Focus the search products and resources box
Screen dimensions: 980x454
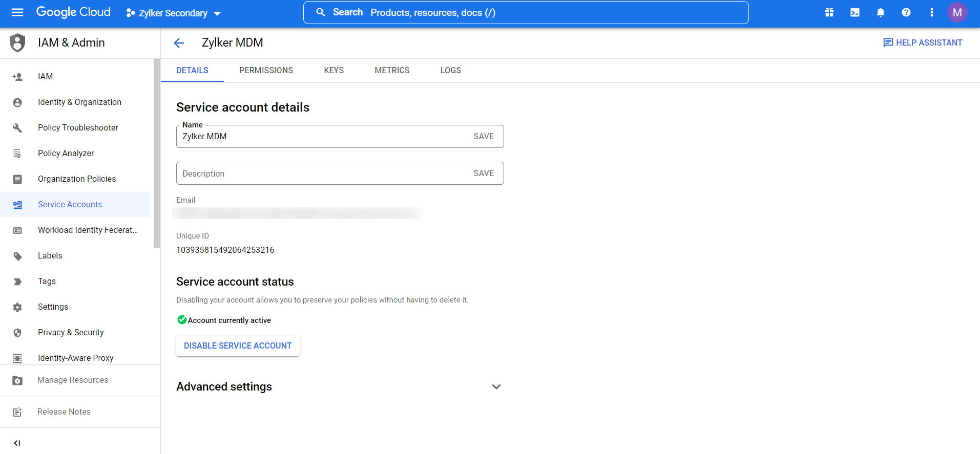[526, 12]
